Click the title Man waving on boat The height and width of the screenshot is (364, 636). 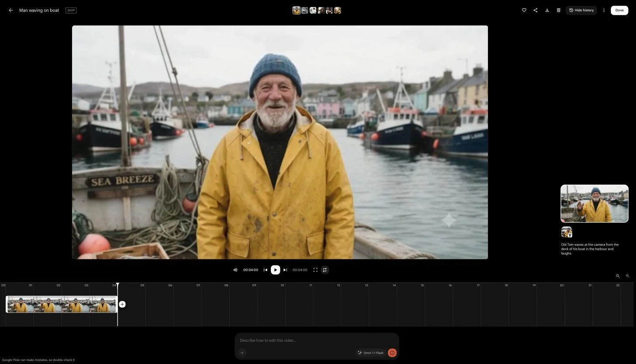tap(39, 10)
